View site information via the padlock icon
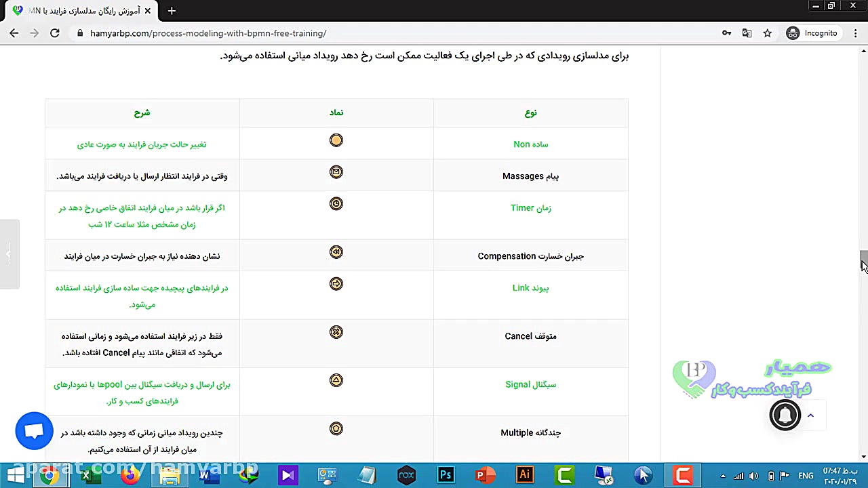The height and width of the screenshot is (488, 868). [80, 33]
